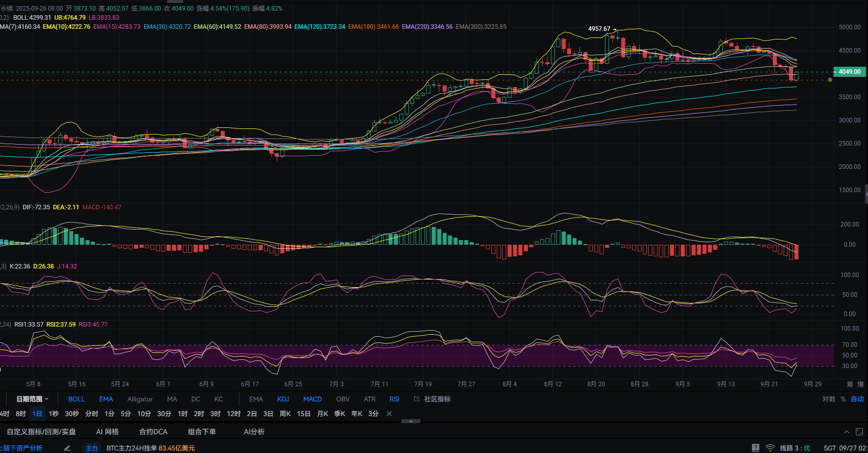Enable the EMA sub-chart indicator next to KDJ
868x453 pixels.
coord(256,399)
